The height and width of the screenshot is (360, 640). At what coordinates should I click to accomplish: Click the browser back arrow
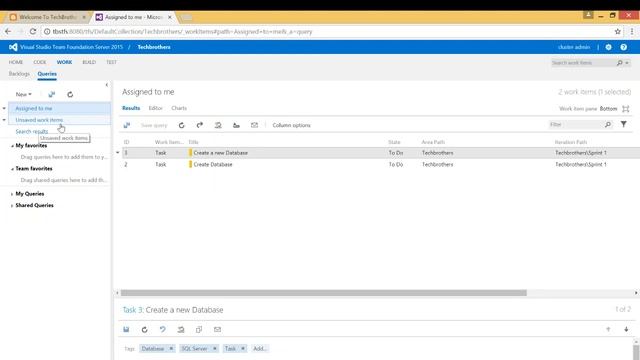[x=8, y=31]
